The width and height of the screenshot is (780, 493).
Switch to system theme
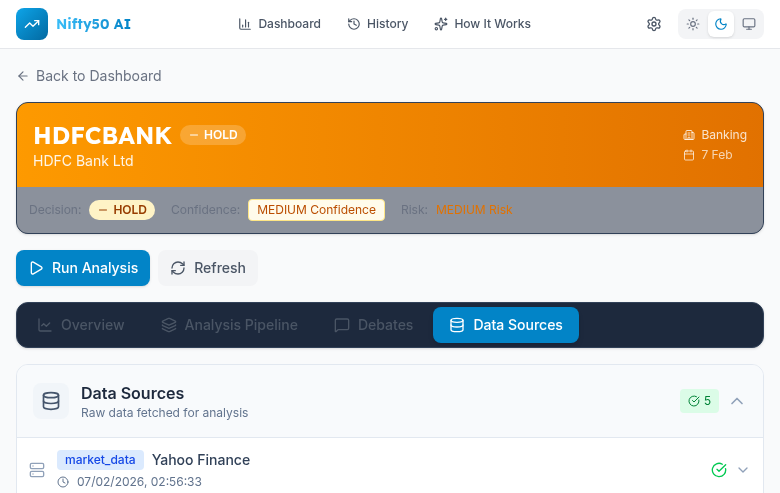point(748,24)
